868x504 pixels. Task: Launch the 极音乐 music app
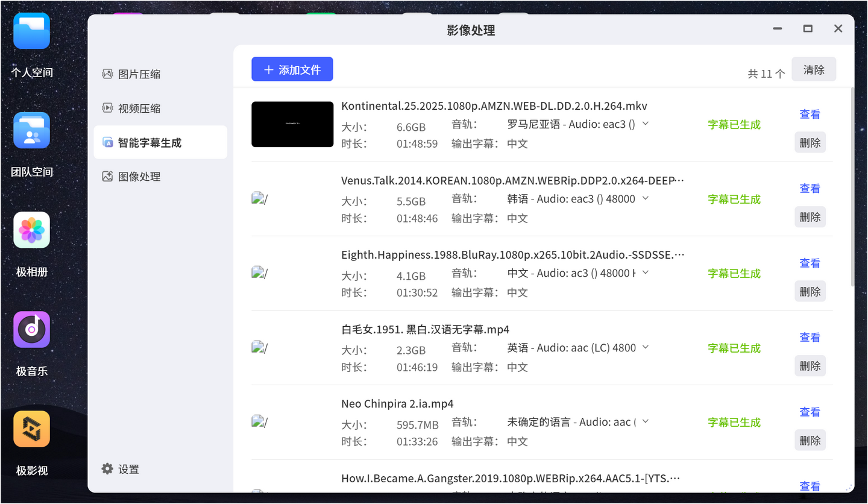point(32,329)
